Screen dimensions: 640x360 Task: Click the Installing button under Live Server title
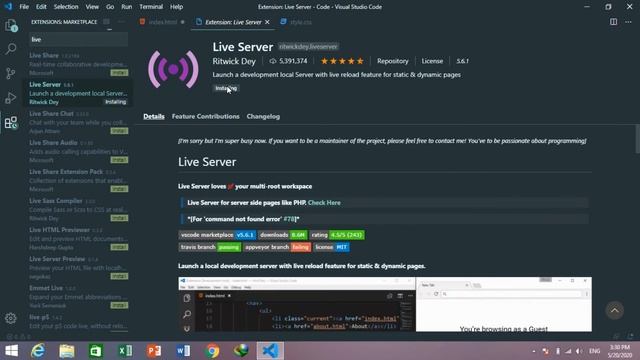tap(226, 88)
